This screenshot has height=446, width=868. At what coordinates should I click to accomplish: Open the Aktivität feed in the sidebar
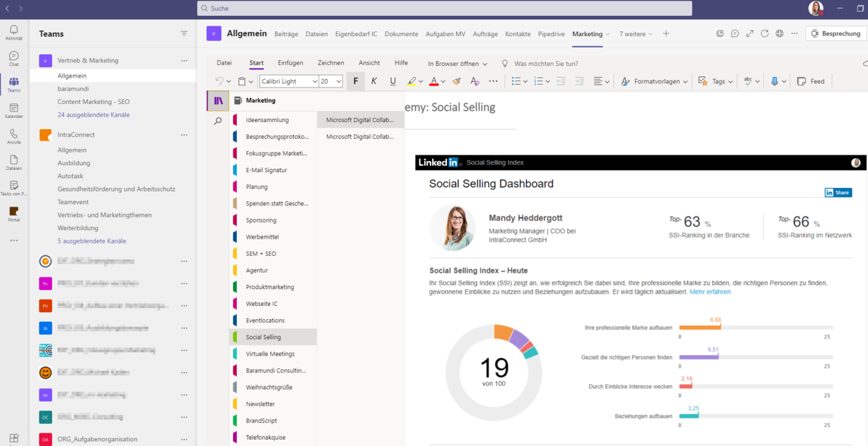[x=14, y=33]
